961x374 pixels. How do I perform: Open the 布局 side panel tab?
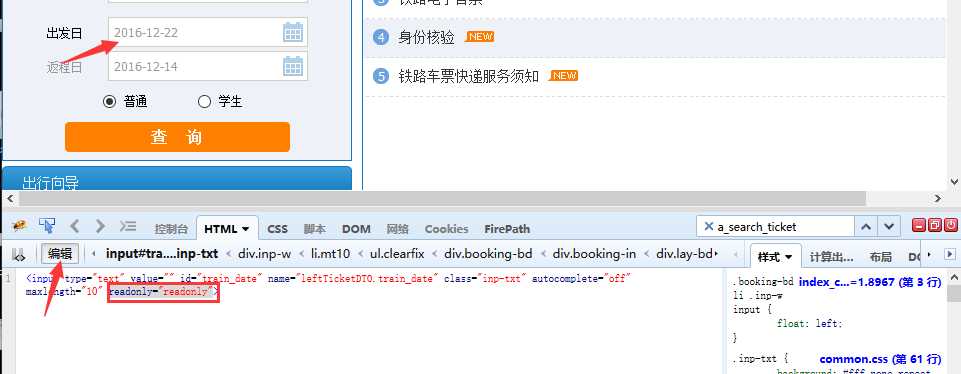881,257
